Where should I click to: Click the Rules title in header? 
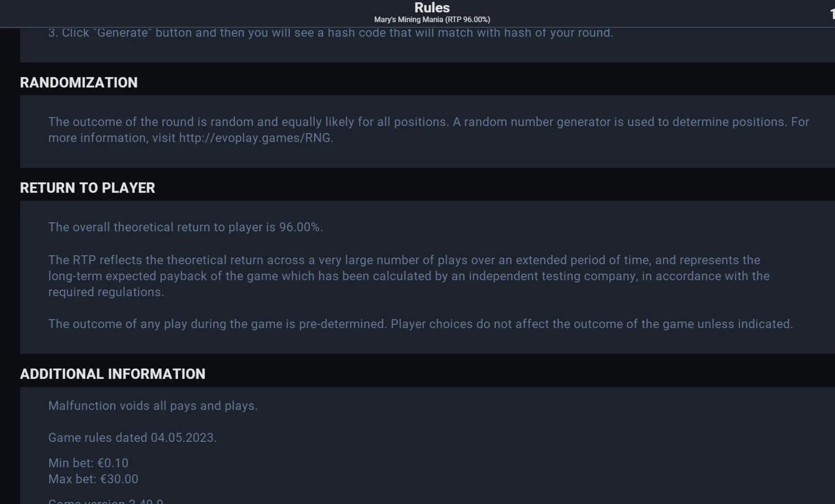[432, 8]
